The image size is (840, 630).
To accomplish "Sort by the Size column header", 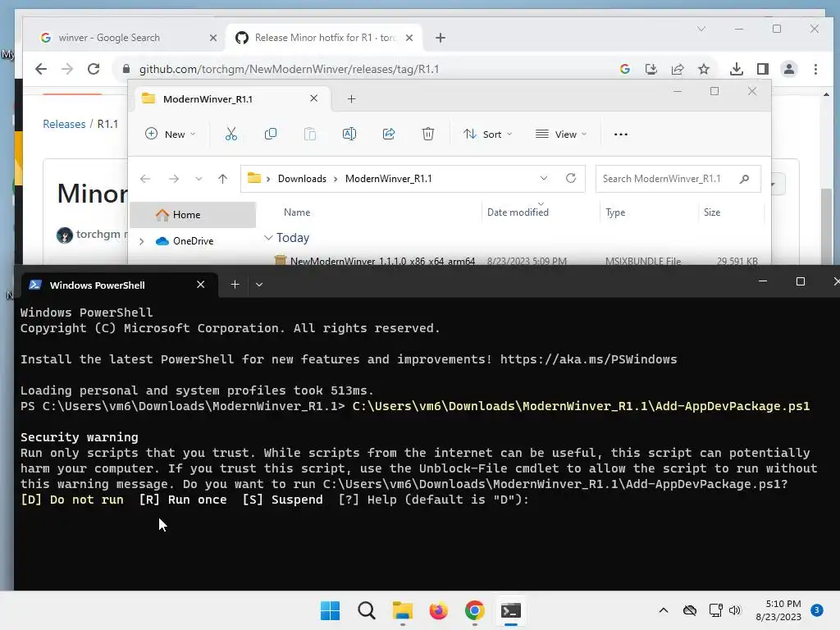I will 712,212.
